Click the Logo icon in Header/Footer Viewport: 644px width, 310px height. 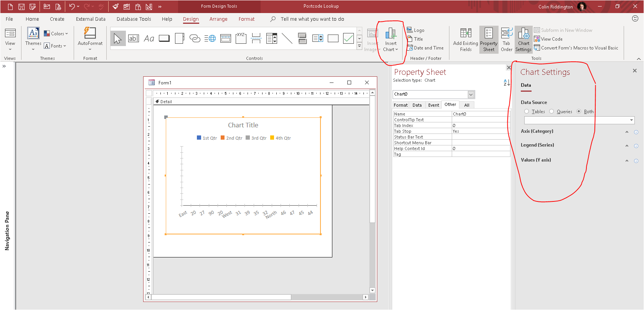[x=416, y=30]
